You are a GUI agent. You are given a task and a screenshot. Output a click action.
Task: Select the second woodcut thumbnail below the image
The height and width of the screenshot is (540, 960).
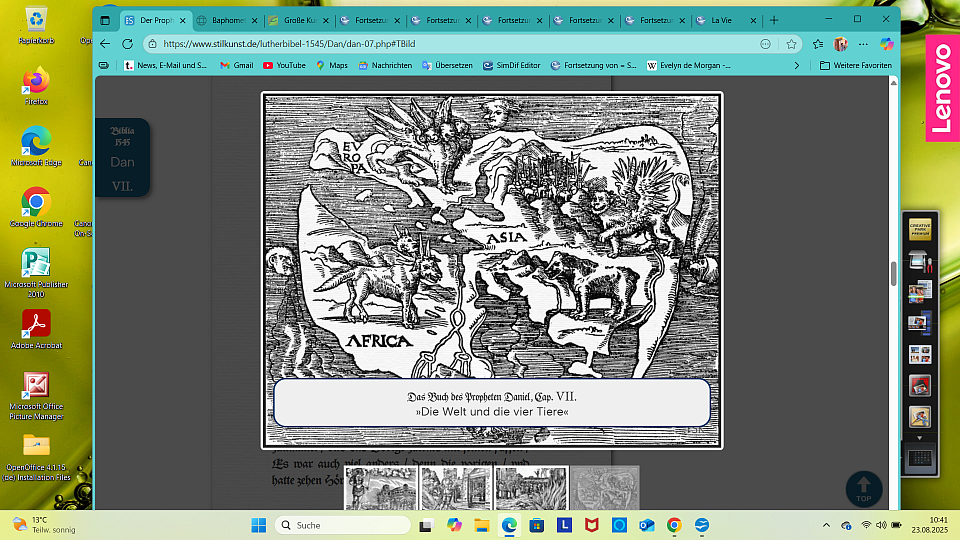(456, 488)
